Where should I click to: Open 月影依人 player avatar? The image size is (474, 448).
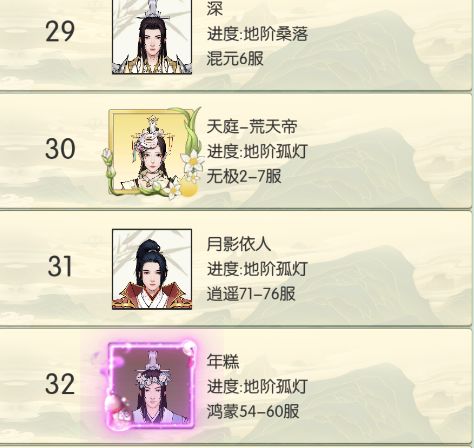click(152, 269)
